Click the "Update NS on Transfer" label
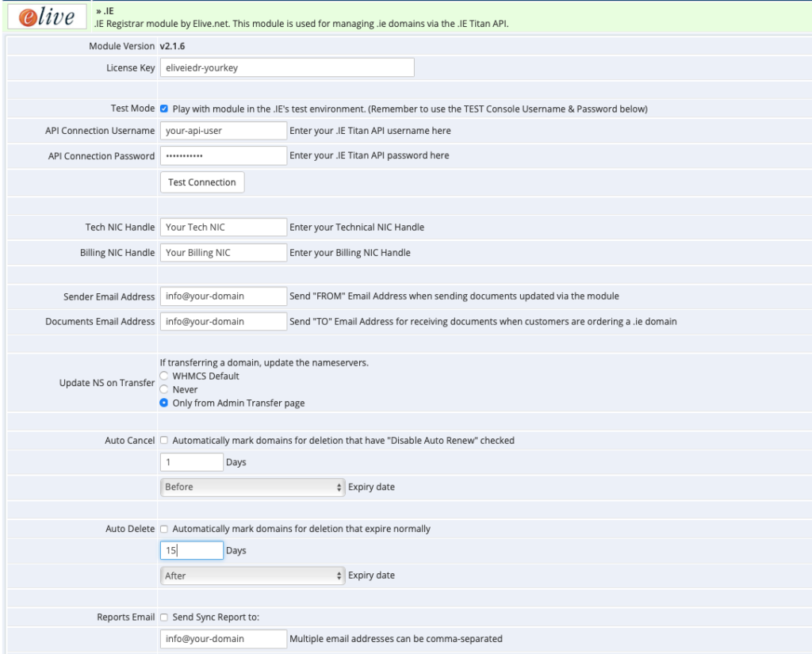The image size is (812, 654). tap(107, 383)
